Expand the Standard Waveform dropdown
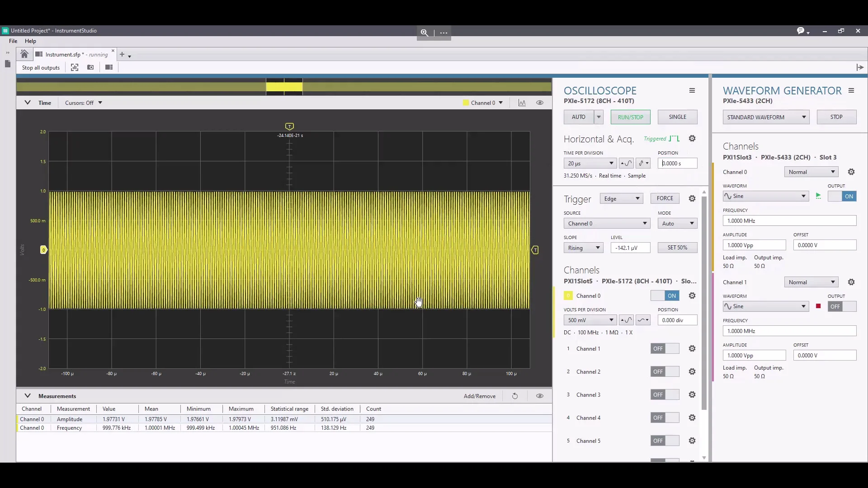Viewport: 868px width, 488px height. (766, 117)
